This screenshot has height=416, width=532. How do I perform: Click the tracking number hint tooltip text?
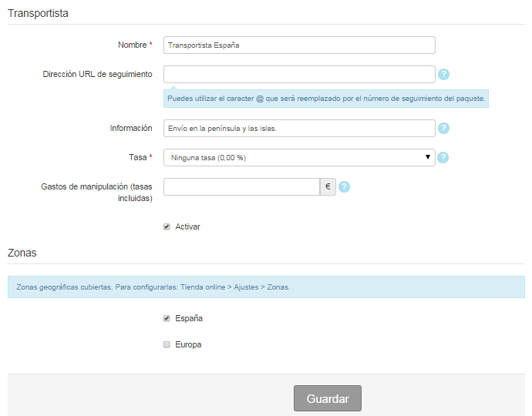point(326,99)
